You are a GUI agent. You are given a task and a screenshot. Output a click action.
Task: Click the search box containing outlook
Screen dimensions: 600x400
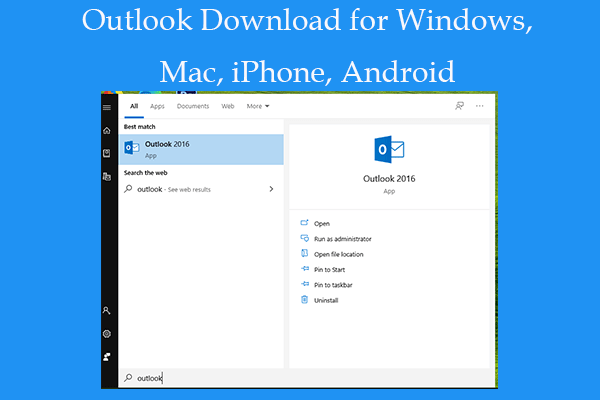[x=306, y=378]
